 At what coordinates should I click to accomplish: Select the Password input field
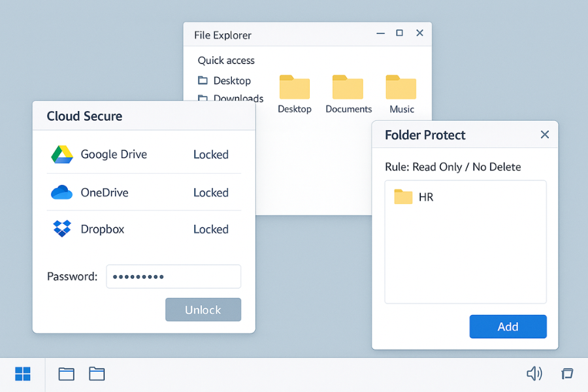click(173, 276)
